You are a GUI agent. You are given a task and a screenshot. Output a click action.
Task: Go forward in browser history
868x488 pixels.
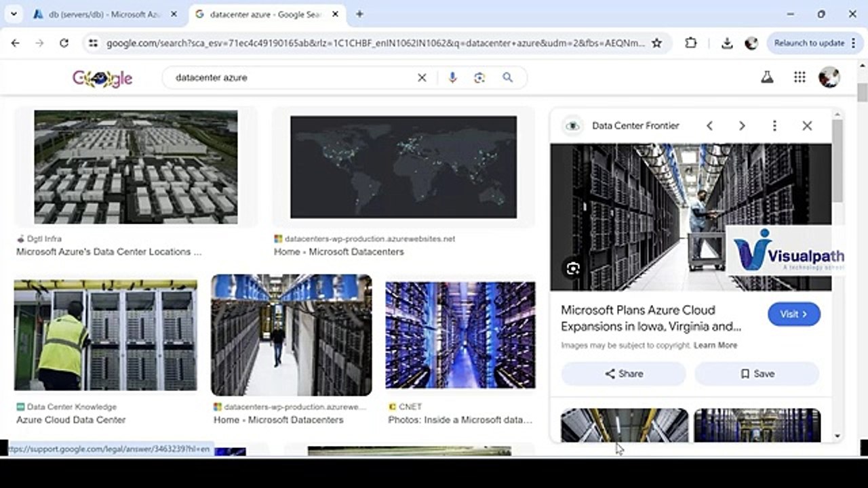coord(39,43)
